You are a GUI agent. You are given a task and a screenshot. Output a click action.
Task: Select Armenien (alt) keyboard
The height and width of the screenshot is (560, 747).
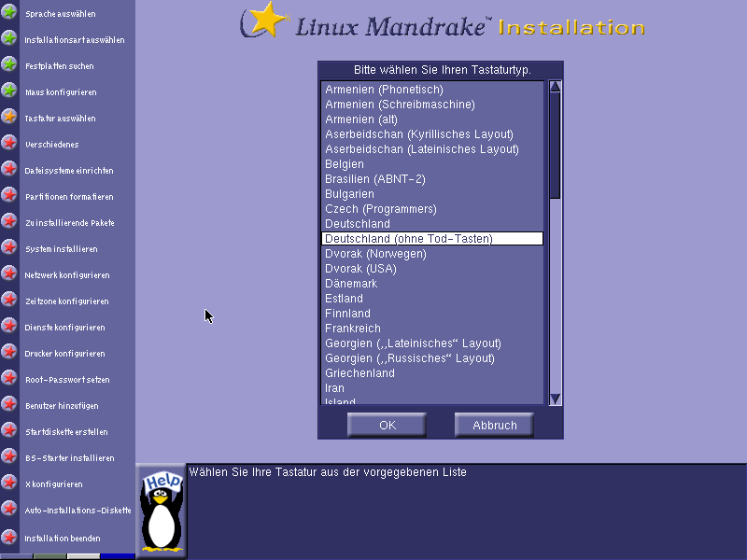click(x=432, y=119)
